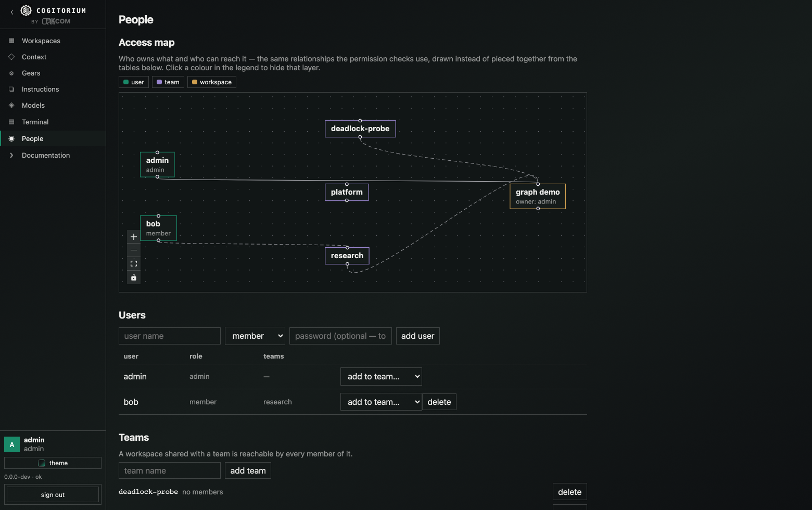Viewport: 812px width, 510px height.
Task: Focus the password input field
Action: tap(340, 336)
